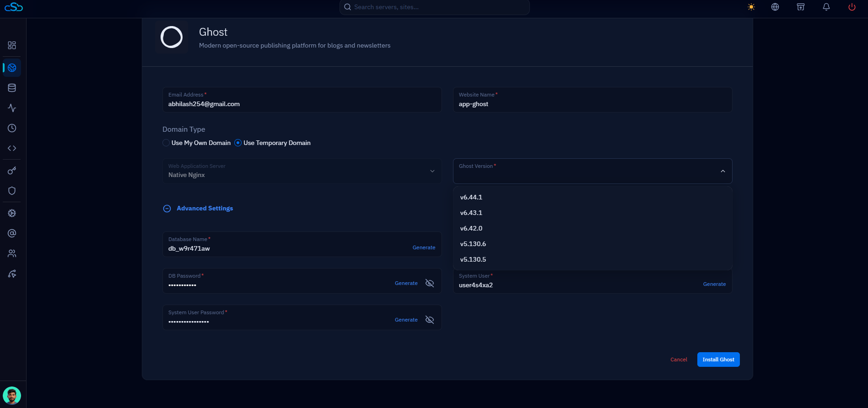Generate a new System User Password
This screenshot has width=868, height=408.
pos(406,320)
